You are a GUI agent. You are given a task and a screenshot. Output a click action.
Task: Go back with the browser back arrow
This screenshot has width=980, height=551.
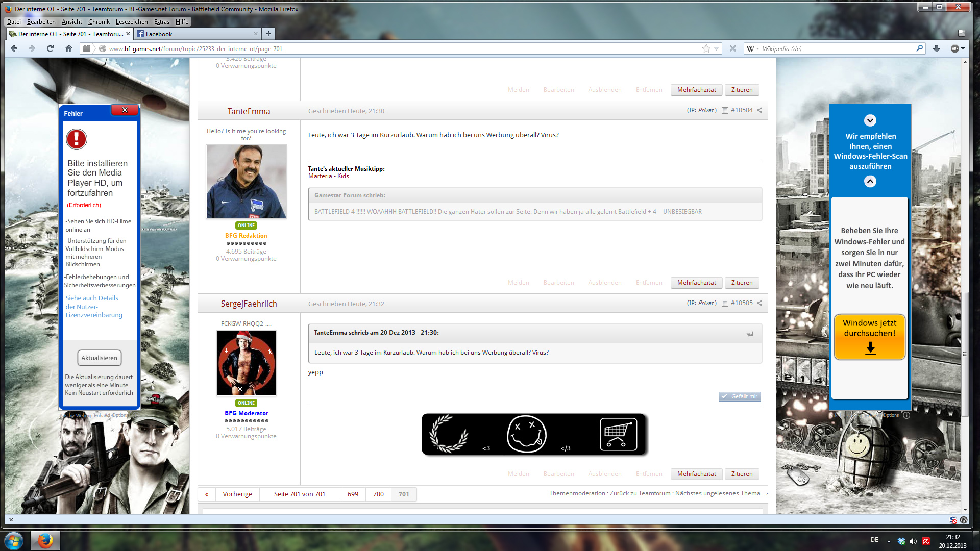[x=14, y=48]
